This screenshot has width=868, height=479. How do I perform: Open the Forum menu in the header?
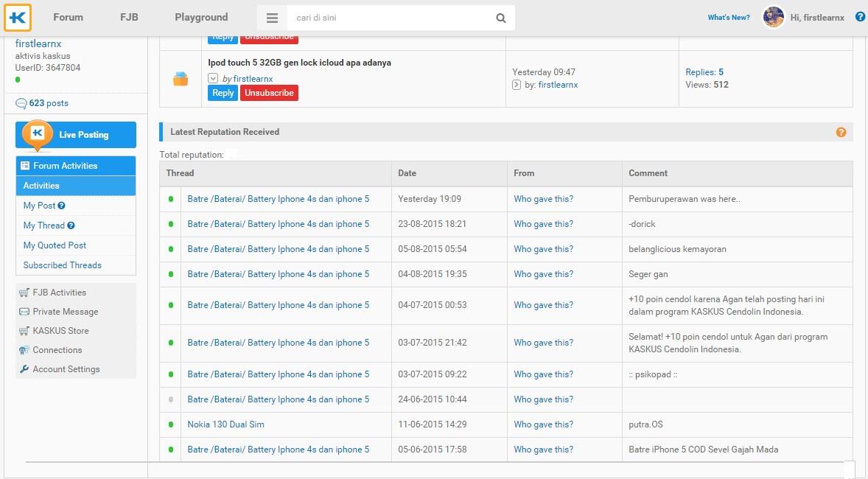point(68,17)
